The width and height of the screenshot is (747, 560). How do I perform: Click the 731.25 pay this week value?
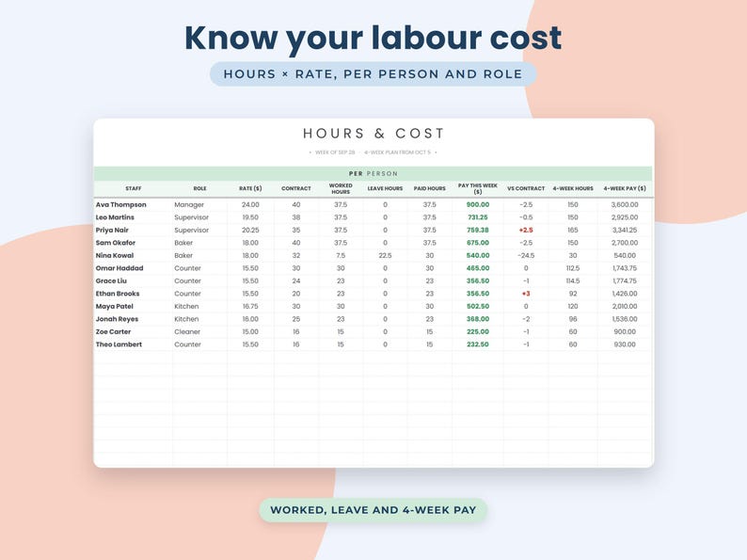pyautogui.click(x=478, y=217)
